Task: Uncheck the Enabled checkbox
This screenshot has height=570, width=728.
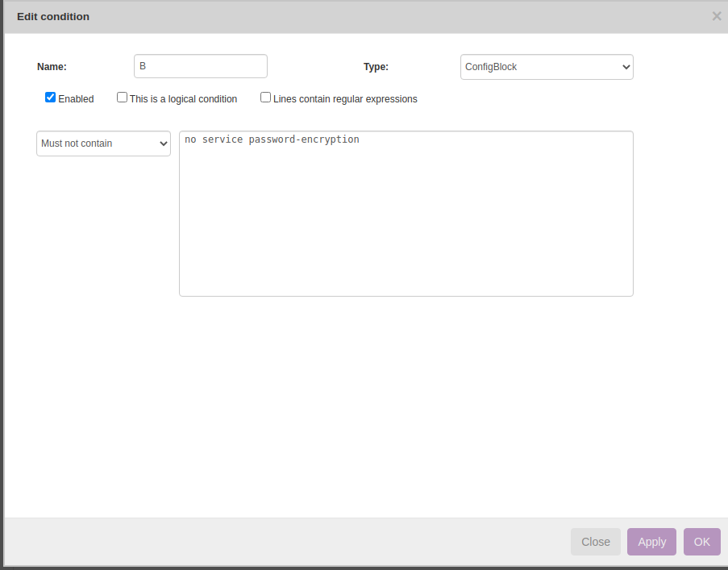Action: 50,98
